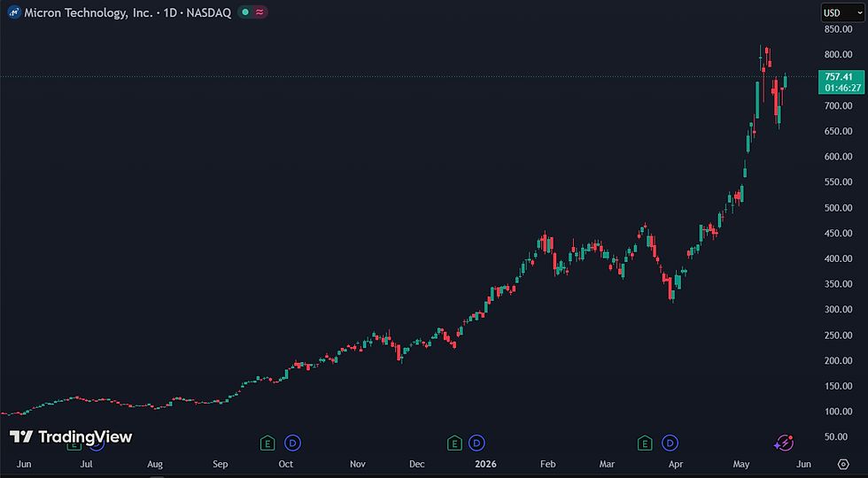Screen dimensions: 868x478
Task: Click the Feb label on time axis
Action: click(547, 464)
